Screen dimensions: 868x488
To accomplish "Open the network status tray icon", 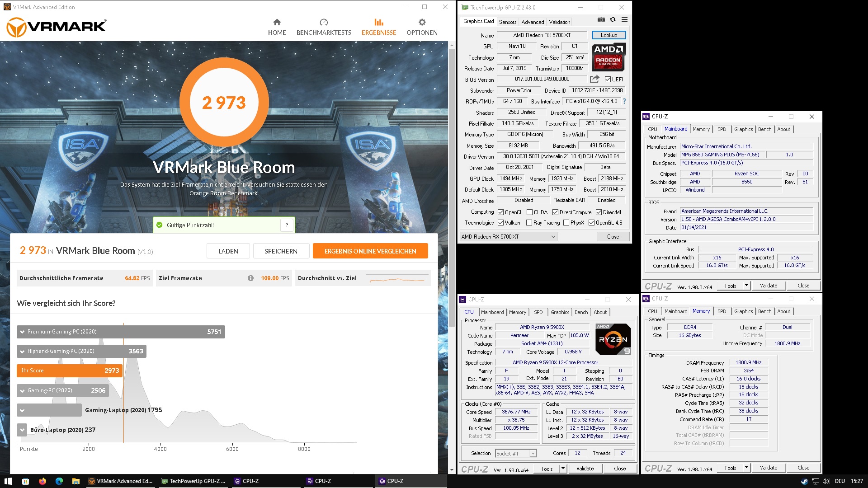I will pyautogui.click(x=815, y=481).
